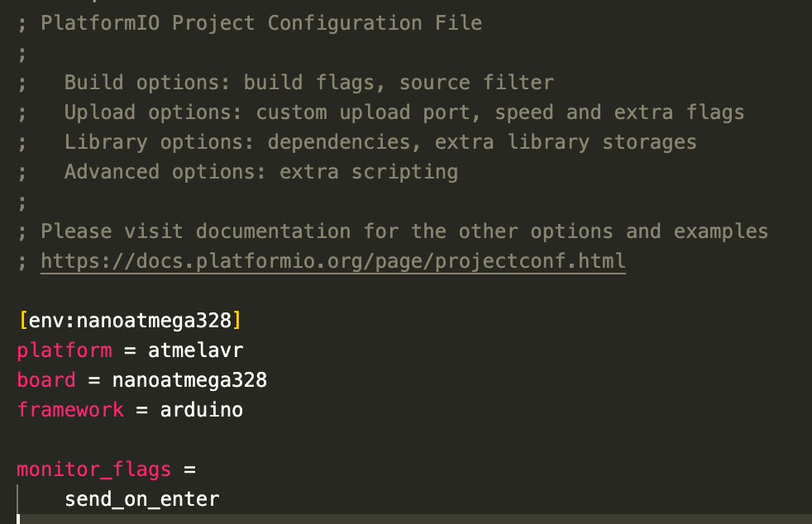This screenshot has height=524, width=812.
Task: Open the docs.platformio.org projectconf link
Action: tap(333, 261)
